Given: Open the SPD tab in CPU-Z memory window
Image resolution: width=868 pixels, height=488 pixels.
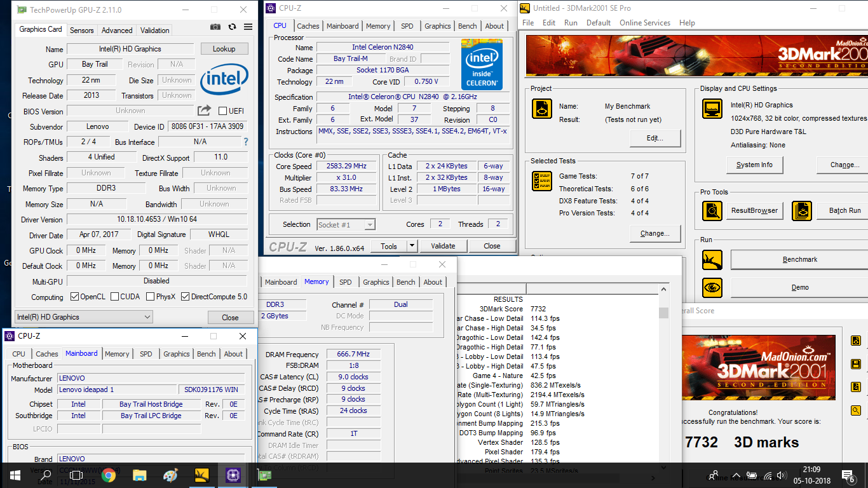Looking at the screenshot, I should pos(345,282).
